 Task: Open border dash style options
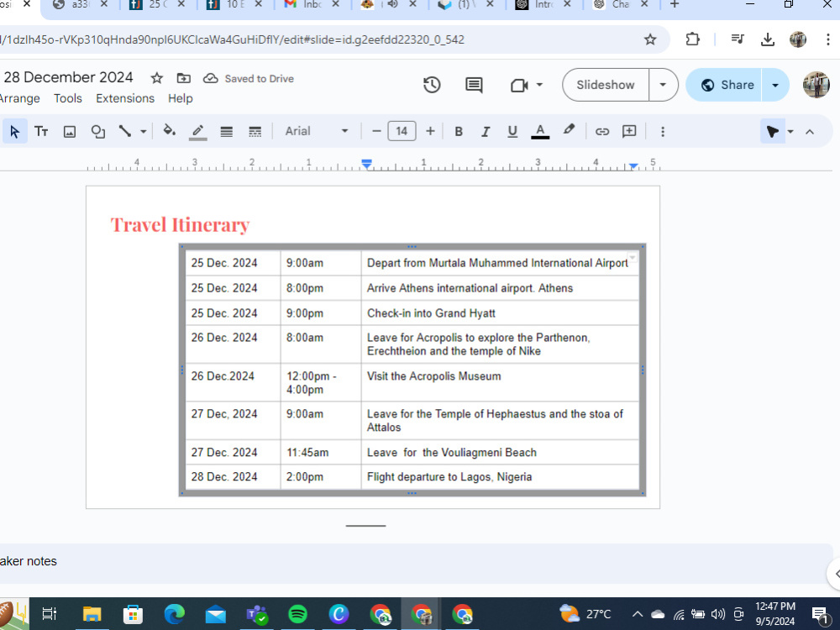(255, 131)
